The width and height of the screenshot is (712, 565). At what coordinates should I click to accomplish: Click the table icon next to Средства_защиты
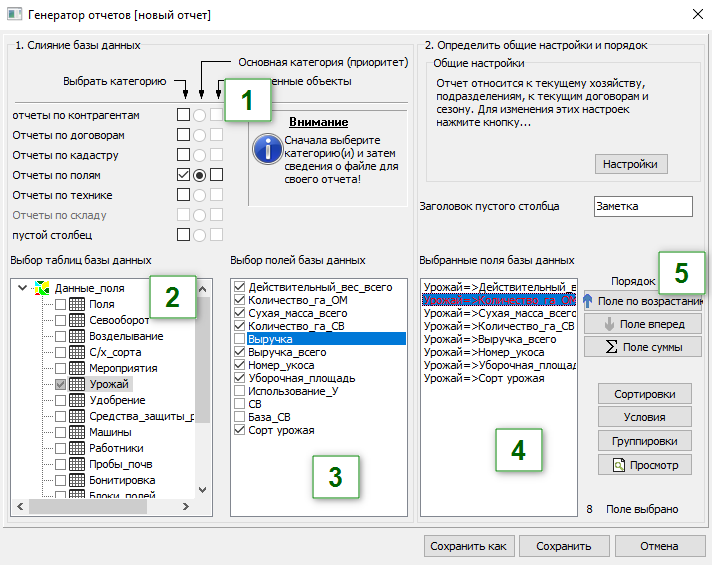pos(77,416)
